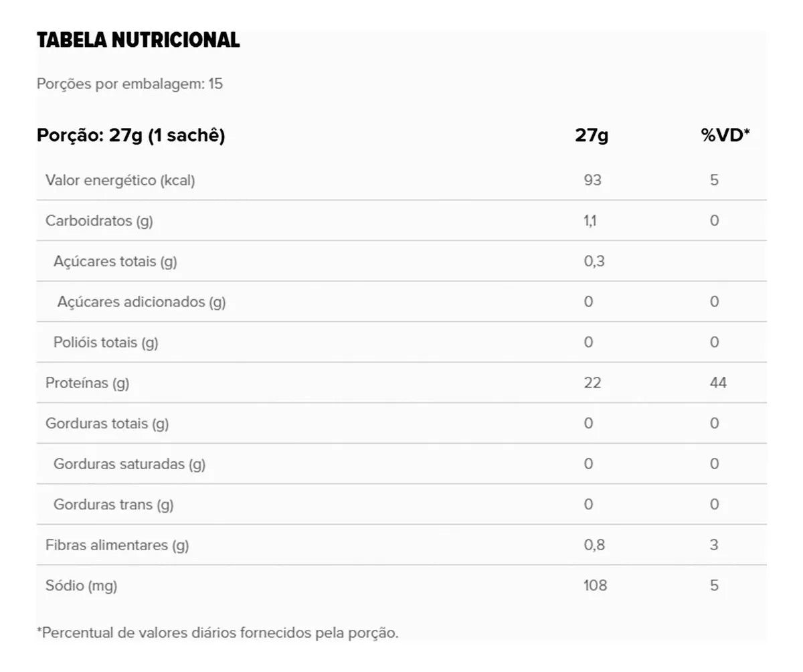The image size is (803, 672).
Task: Click the 'Fibras alimentares (g)' label
Action: pyautogui.click(x=117, y=545)
